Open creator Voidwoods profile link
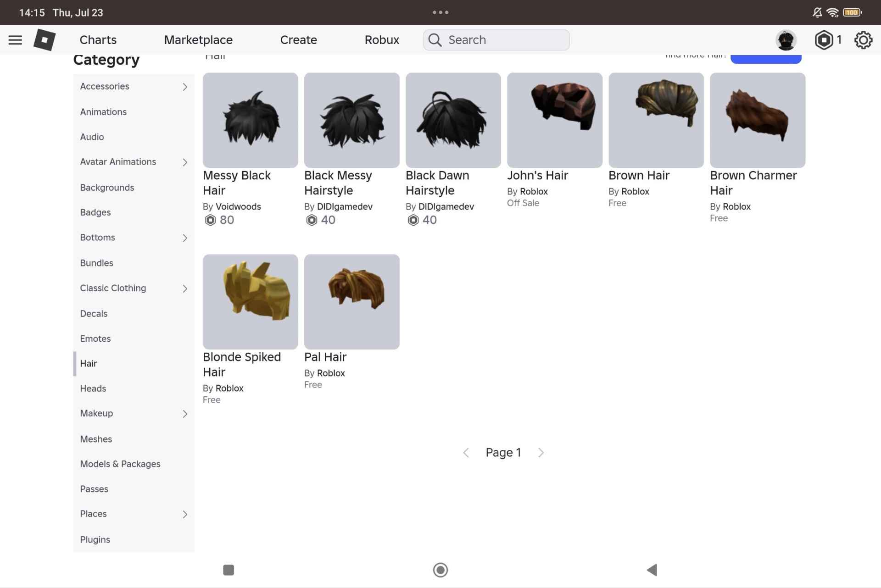 pyautogui.click(x=238, y=206)
